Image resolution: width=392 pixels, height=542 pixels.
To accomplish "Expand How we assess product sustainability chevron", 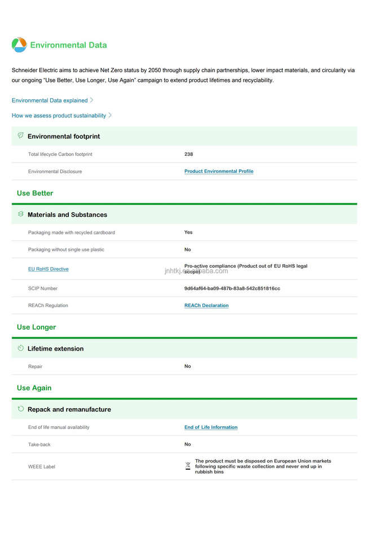I will click(x=110, y=115).
